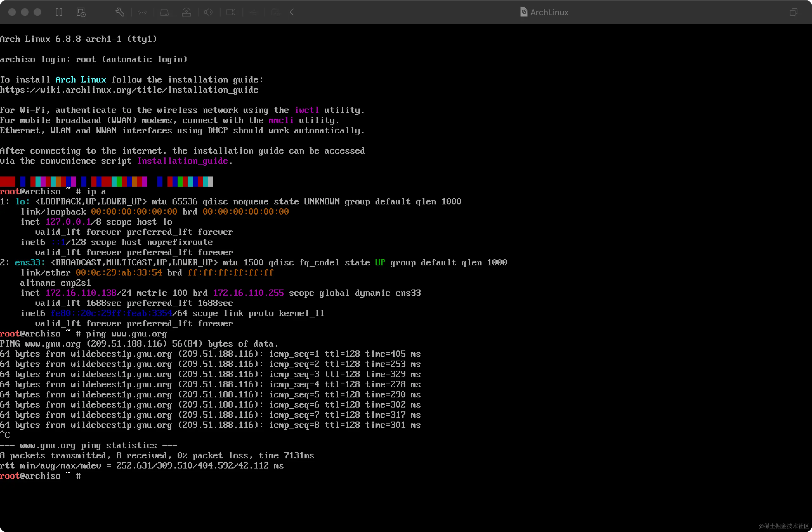Viewport: 812px width, 532px height.
Task: Open the snapshots manager icon
Action: tap(81, 12)
